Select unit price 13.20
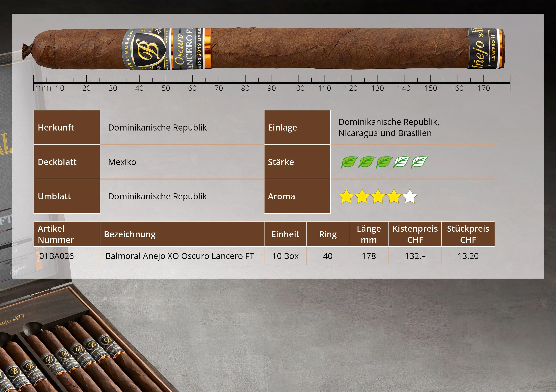Image resolution: width=556 pixels, height=392 pixels. (x=468, y=256)
